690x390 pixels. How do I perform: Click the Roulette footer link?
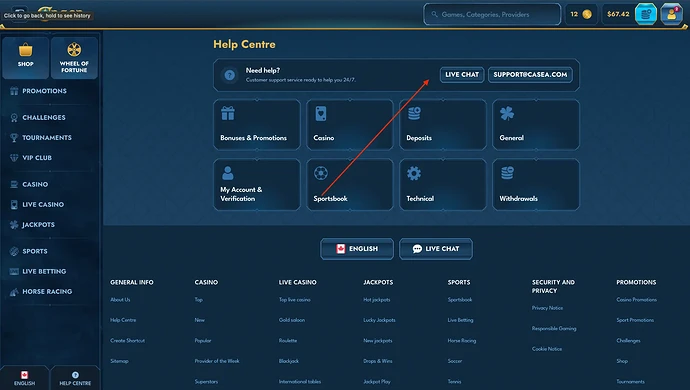pos(288,341)
